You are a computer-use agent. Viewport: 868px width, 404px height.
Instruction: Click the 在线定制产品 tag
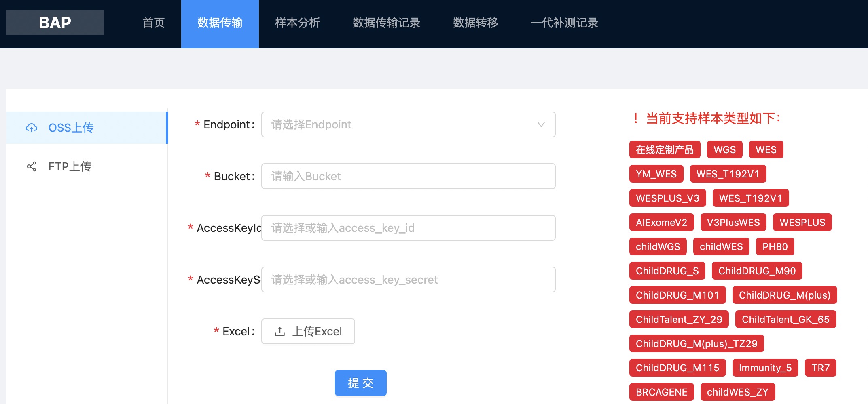(x=665, y=149)
